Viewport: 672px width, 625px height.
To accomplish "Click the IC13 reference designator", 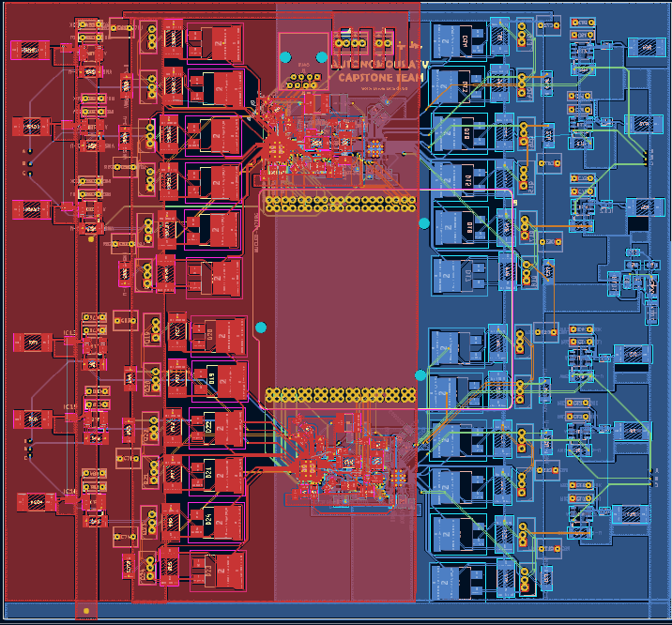I will (x=69, y=333).
